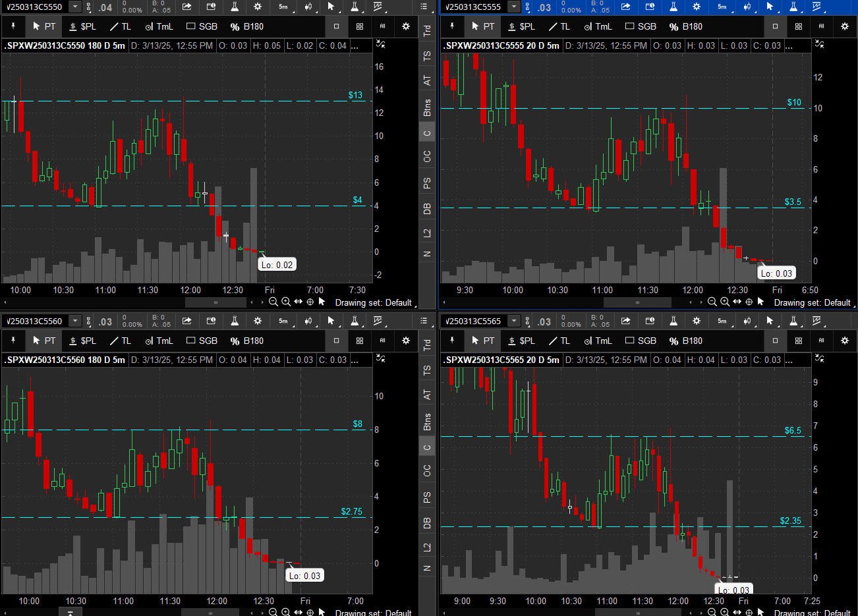Pin the drawing toolbar in the C5565 chart

(x=452, y=341)
